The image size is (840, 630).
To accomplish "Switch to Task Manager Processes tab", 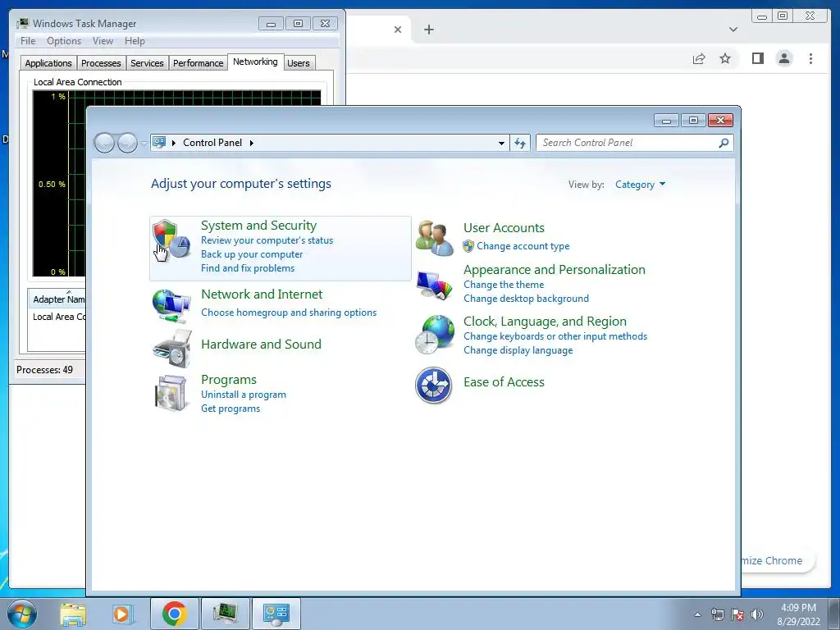I will 101,62.
